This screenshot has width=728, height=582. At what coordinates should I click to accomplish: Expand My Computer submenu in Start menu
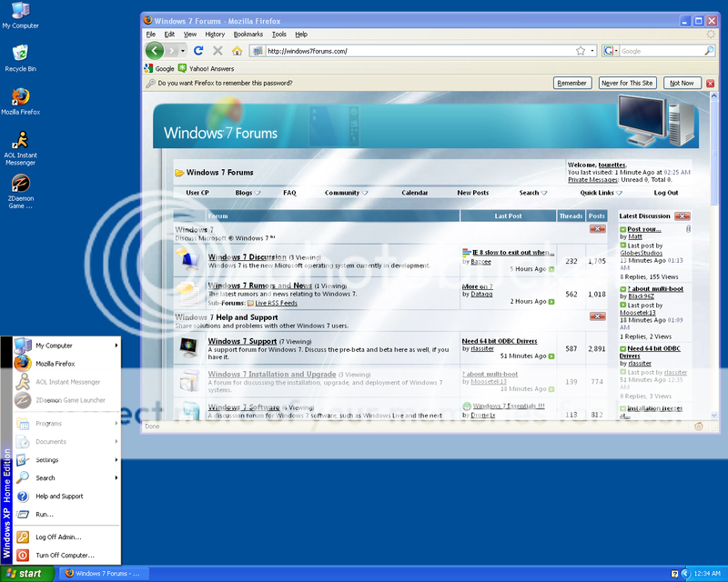(x=116, y=346)
